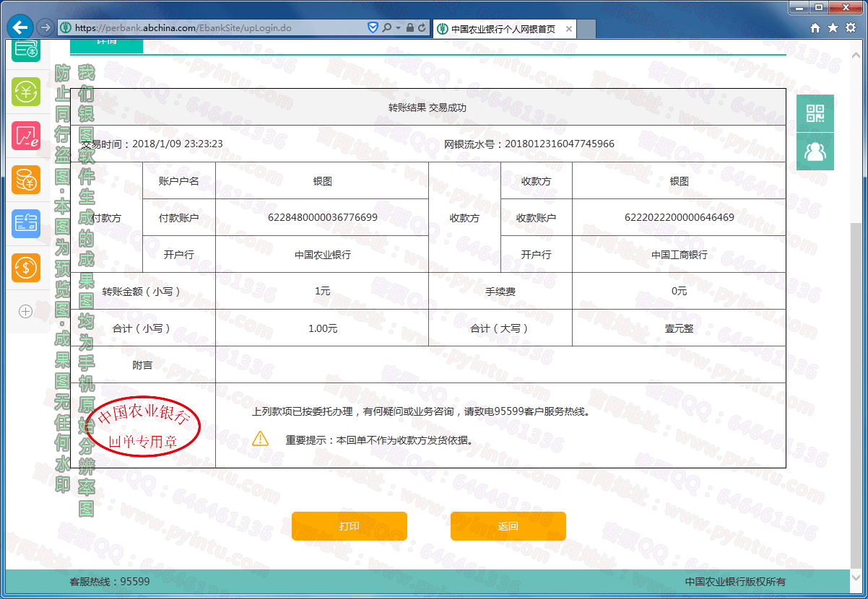This screenshot has width=868, height=599.
Task: Open the QR code panel icon
Action: 815,113
